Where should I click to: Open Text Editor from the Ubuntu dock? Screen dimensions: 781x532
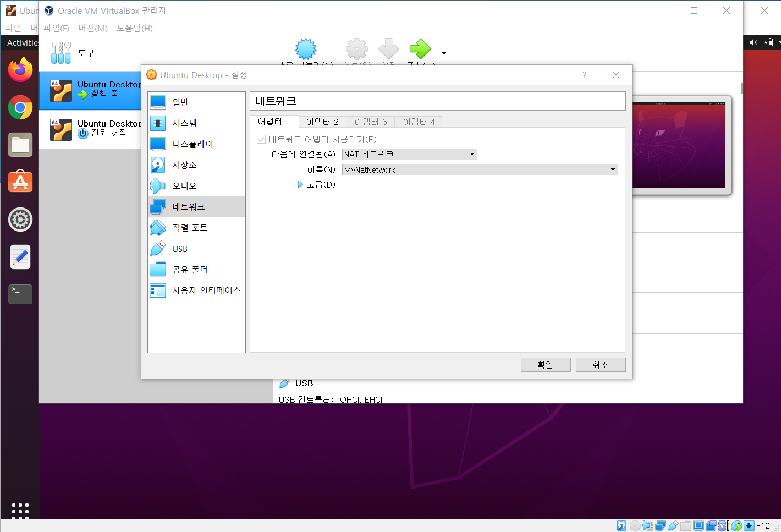(20, 257)
